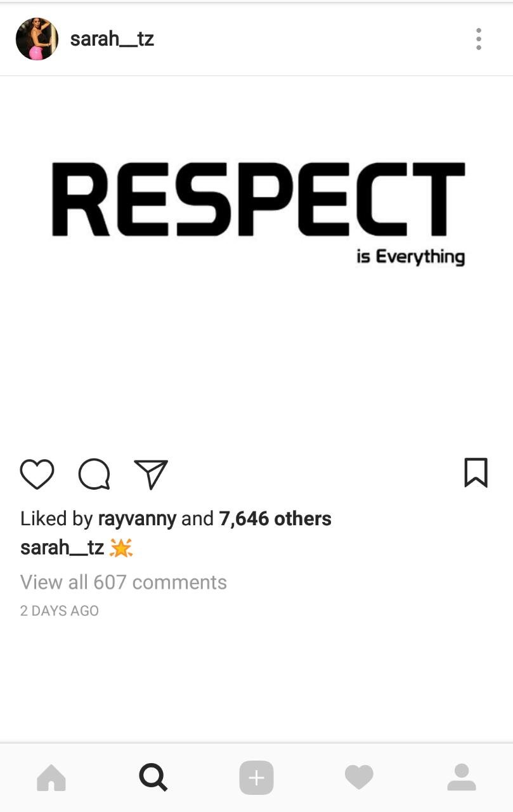Image resolution: width=513 pixels, height=812 pixels.
Task: View the list of 7,646 others who liked
Action: 275,519
